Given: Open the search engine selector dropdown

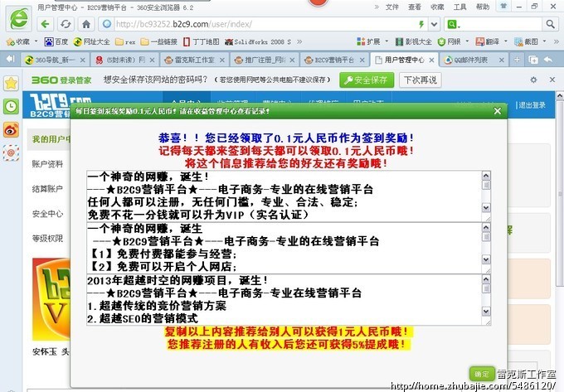Looking at the screenshot, I should [x=453, y=24].
